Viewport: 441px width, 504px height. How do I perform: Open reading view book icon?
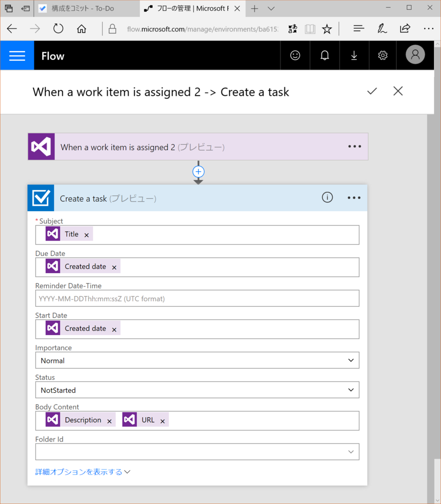pos(310,29)
